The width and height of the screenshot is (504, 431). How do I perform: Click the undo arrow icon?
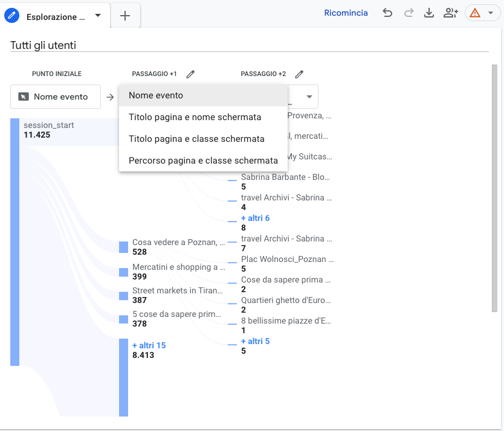click(x=387, y=13)
